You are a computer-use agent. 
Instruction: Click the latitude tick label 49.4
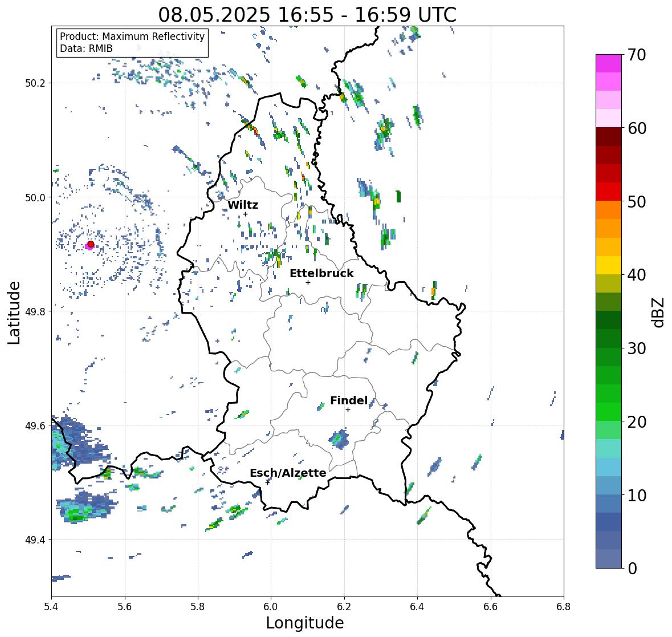tap(36, 540)
